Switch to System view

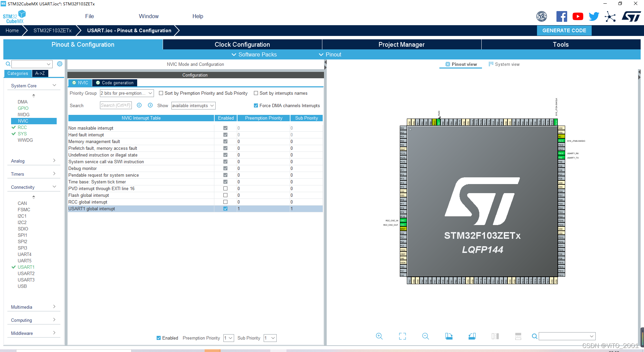click(x=504, y=64)
